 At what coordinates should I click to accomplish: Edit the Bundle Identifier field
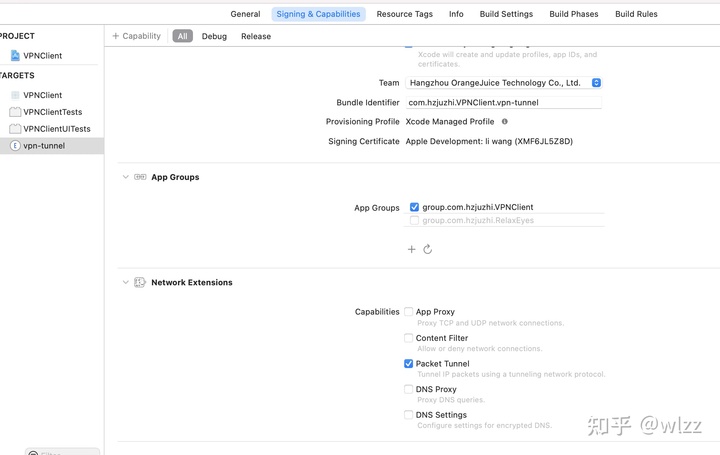click(504, 102)
